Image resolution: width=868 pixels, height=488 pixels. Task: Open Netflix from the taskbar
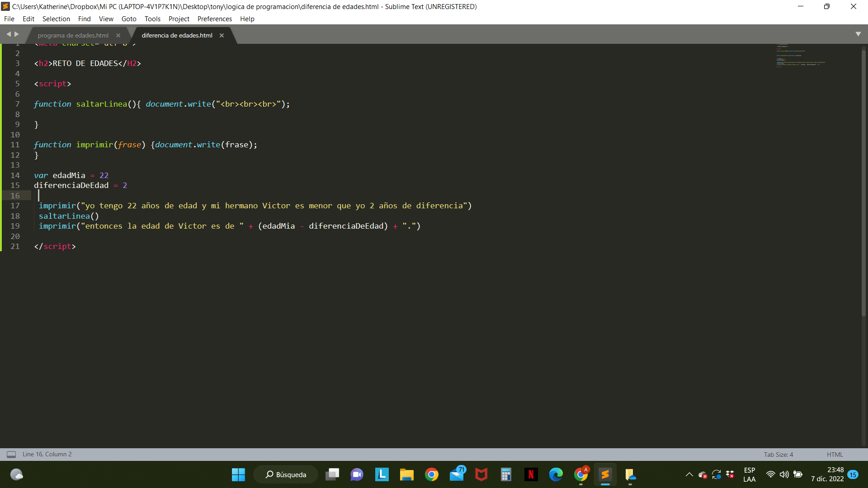[531, 474]
